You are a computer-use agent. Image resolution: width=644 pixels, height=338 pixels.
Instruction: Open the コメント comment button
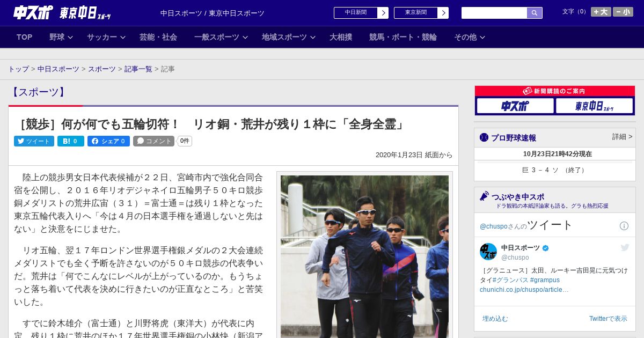(x=154, y=141)
